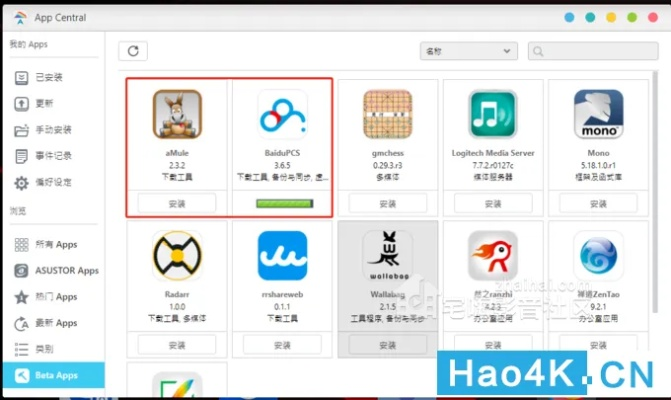Browse 所有 Apps
The width and height of the screenshot is (671, 400).
click(54, 244)
